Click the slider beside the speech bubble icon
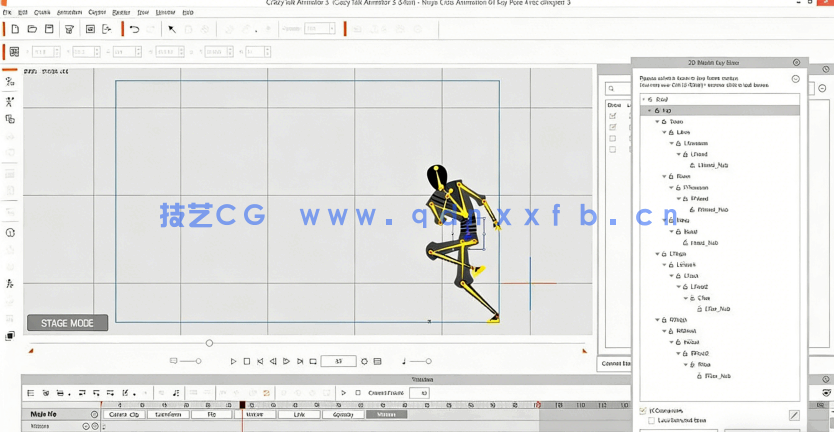This screenshot has height=432, width=834. tap(198, 361)
